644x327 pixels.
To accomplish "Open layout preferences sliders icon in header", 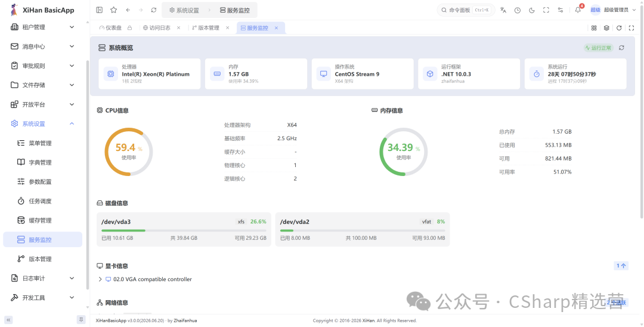I will point(561,10).
